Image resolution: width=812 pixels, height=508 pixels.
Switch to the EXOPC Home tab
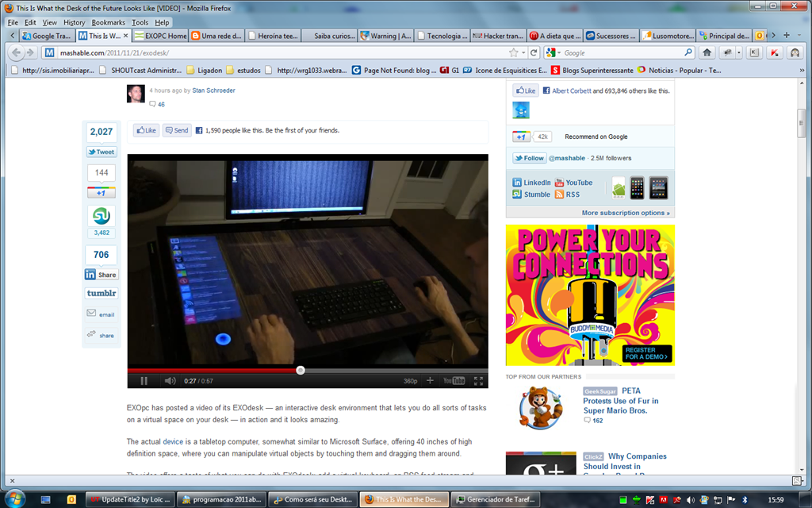(x=159, y=36)
